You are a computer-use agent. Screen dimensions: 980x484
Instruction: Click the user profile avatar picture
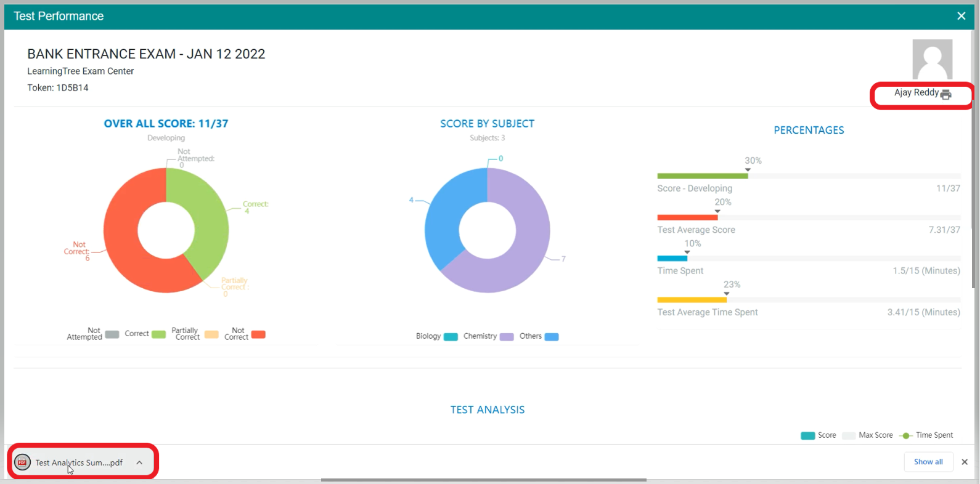click(x=932, y=59)
